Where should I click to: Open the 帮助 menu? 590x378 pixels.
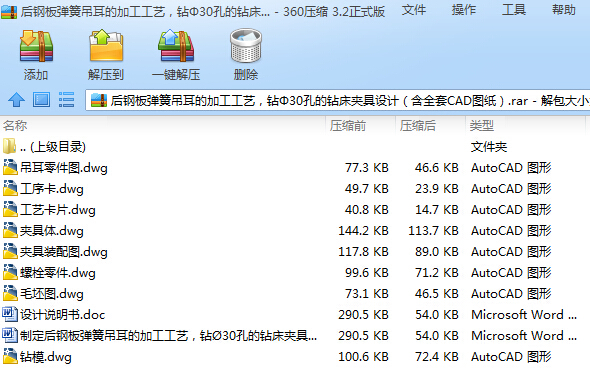pyautogui.click(x=564, y=10)
